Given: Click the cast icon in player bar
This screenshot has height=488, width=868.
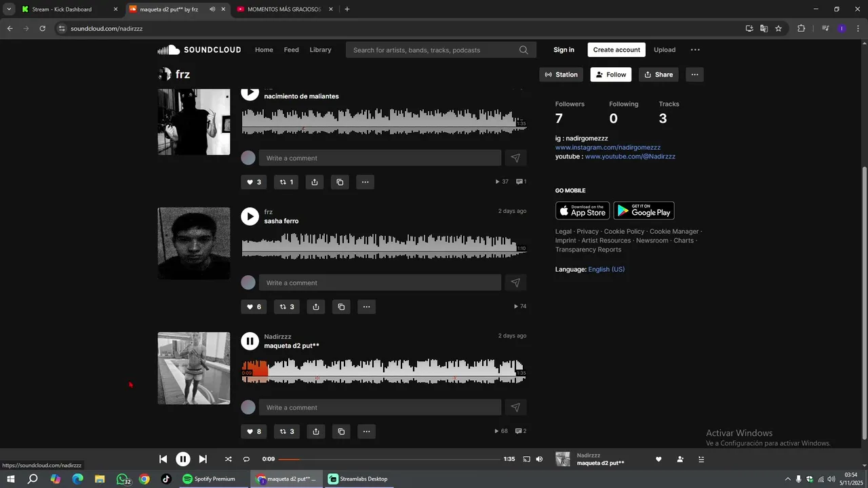Looking at the screenshot, I should coord(526,459).
